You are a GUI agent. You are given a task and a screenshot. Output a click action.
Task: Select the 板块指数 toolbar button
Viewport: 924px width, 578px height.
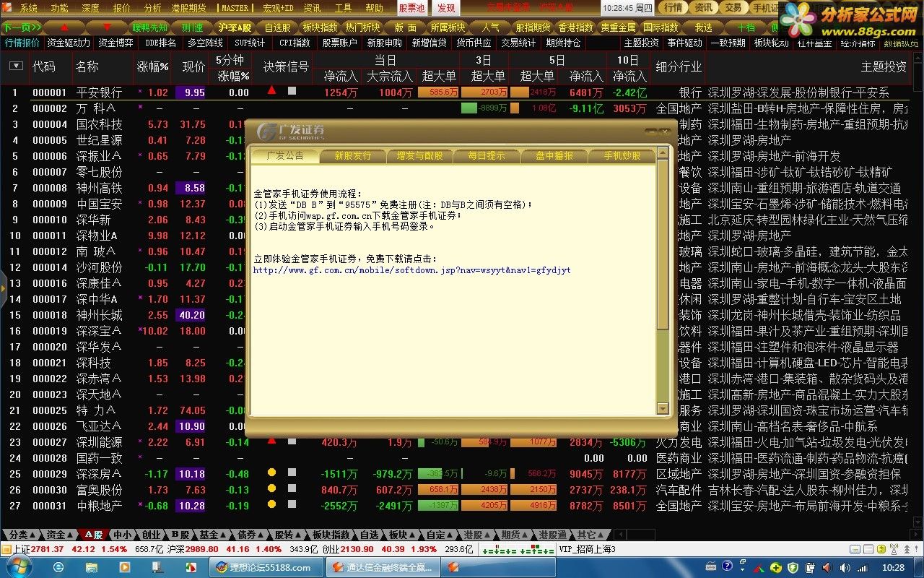click(320, 27)
